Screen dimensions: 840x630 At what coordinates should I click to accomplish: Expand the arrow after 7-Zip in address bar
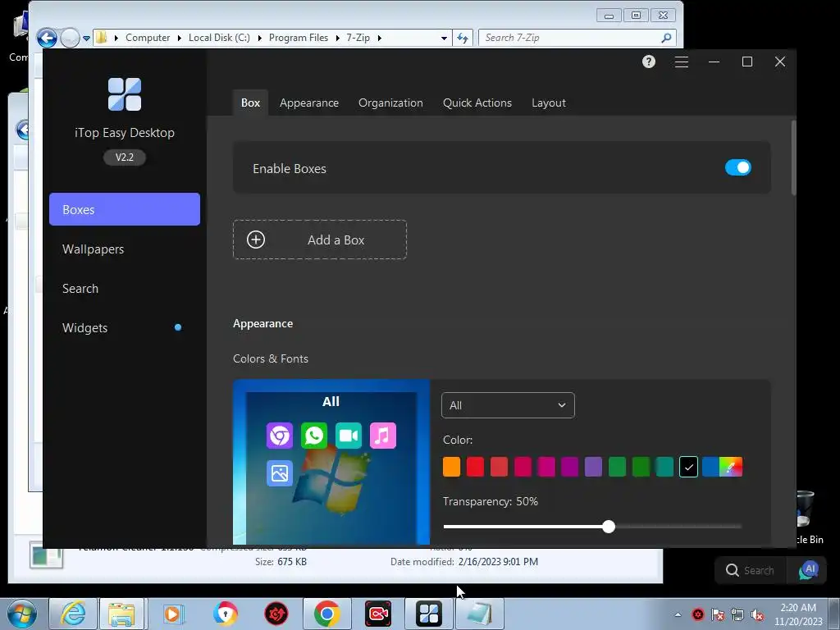(x=379, y=38)
